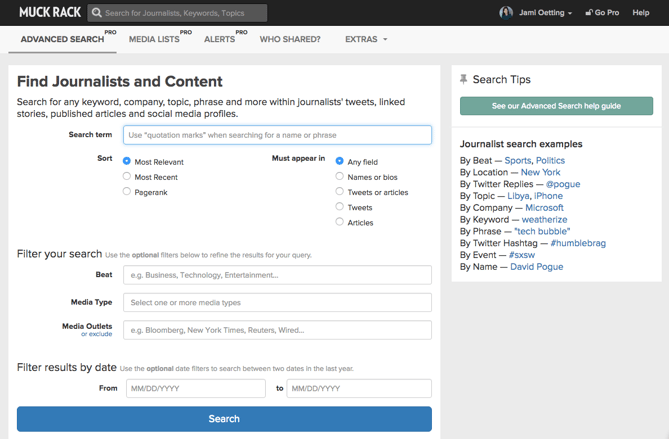This screenshot has height=439, width=669.
Task: Choose Tweets or articles radio option
Action: tap(340, 191)
